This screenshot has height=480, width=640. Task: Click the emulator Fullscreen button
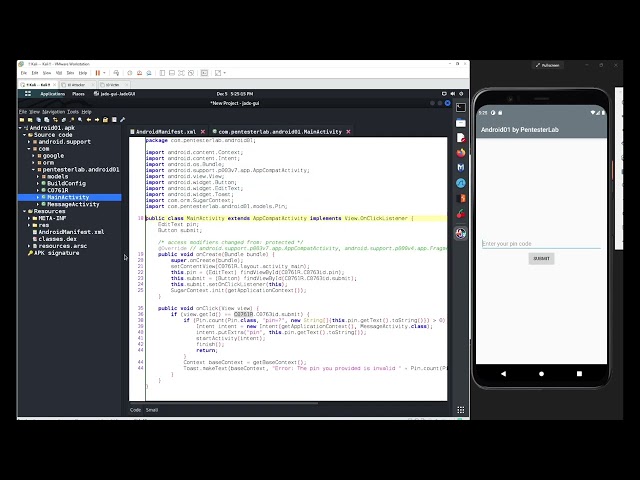click(547, 65)
